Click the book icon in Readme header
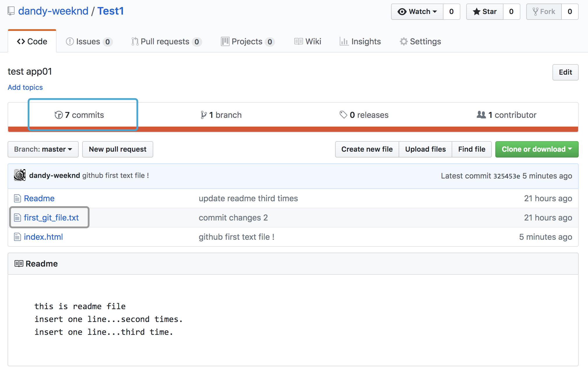This screenshot has width=588, height=371. pos(19,264)
